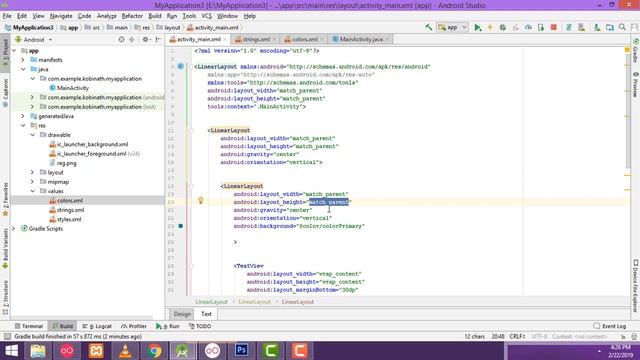Click the Sync Project with Gradle Files icon
640x360 pixels.
[569, 27]
